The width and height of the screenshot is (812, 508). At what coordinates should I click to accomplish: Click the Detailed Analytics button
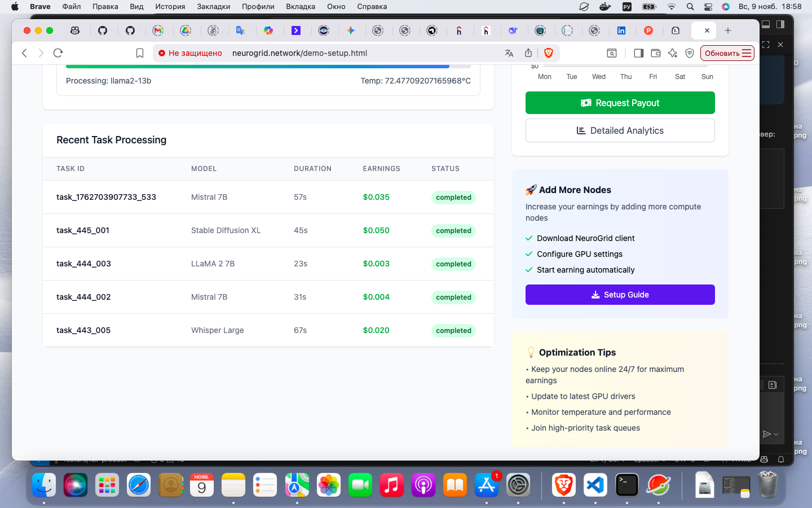620,130
